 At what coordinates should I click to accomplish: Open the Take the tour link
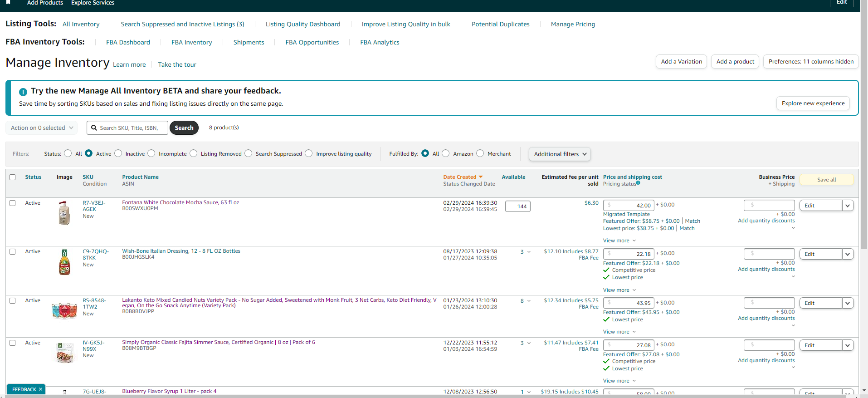177,65
